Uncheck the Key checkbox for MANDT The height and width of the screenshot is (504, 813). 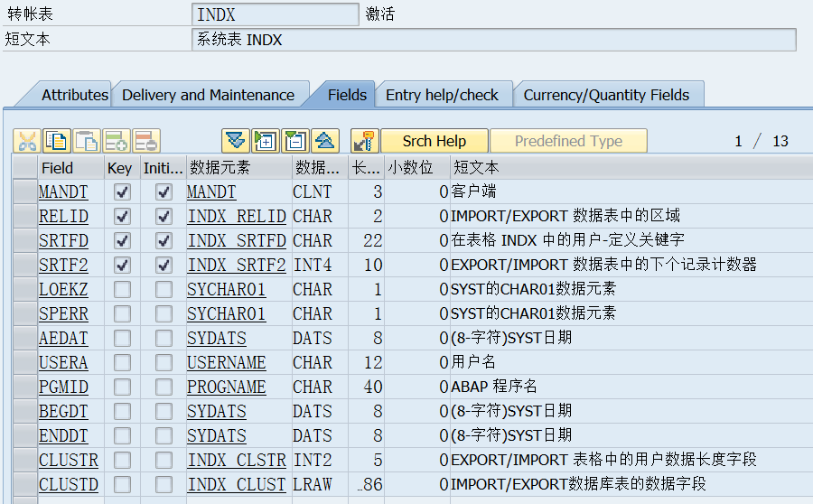point(122,192)
